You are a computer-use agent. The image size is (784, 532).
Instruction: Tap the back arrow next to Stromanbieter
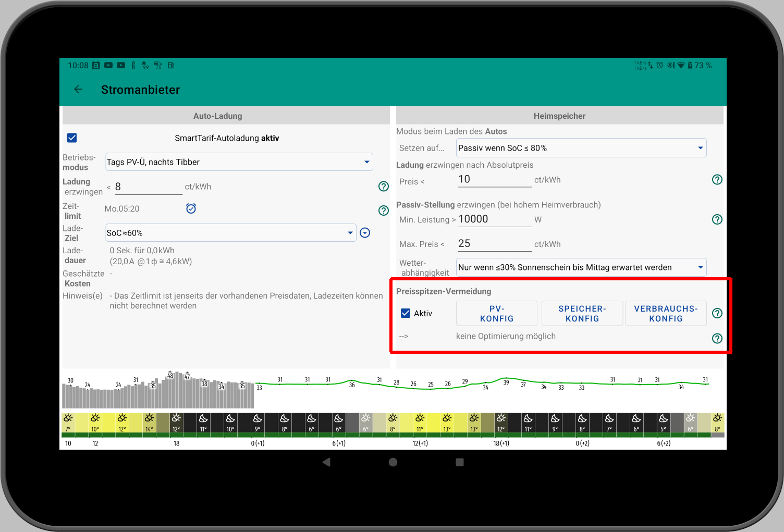(x=78, y=90)
